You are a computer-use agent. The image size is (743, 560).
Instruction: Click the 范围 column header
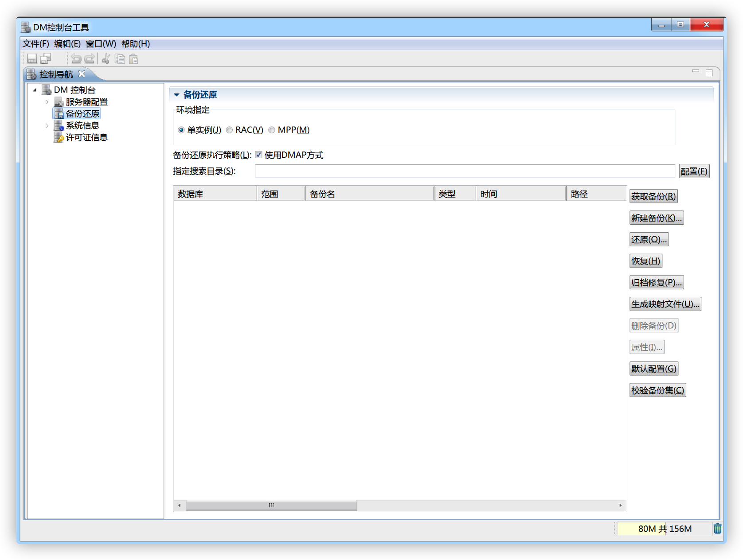point(281,194)
